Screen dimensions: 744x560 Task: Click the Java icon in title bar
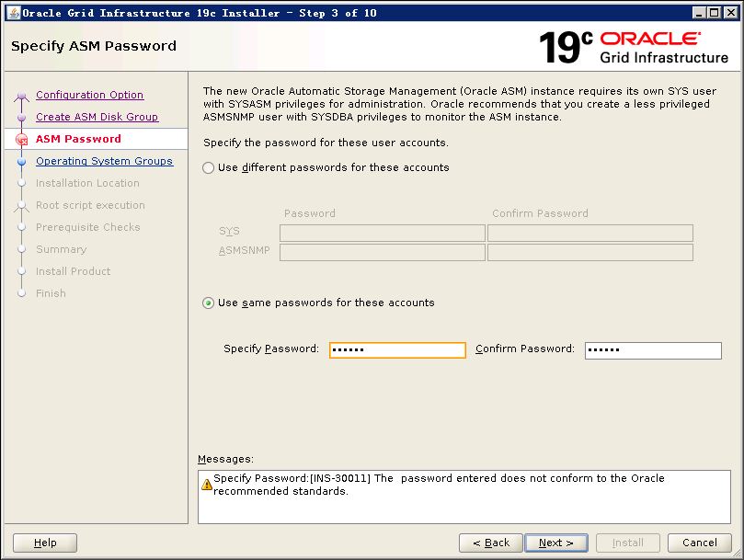15,13
